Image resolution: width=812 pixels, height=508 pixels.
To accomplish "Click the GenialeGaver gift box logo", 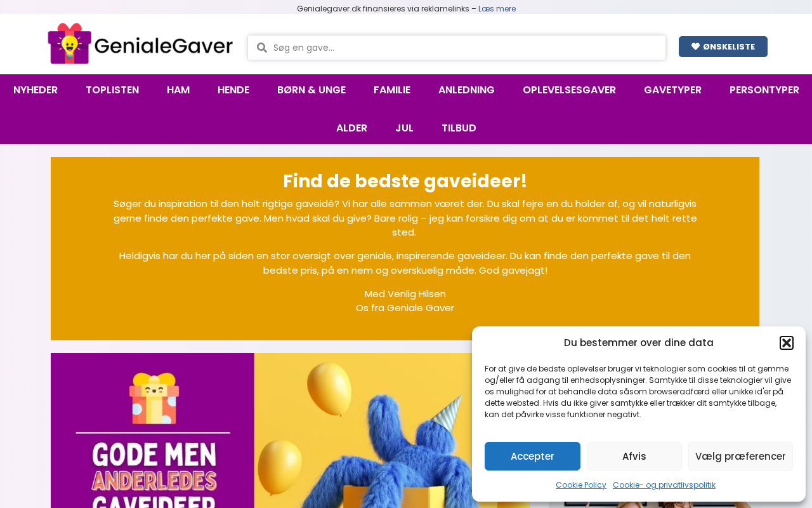I will [140, 44].
